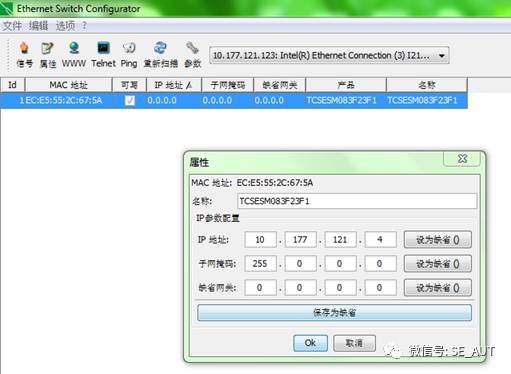Click the default gateway first octet field

260,288
